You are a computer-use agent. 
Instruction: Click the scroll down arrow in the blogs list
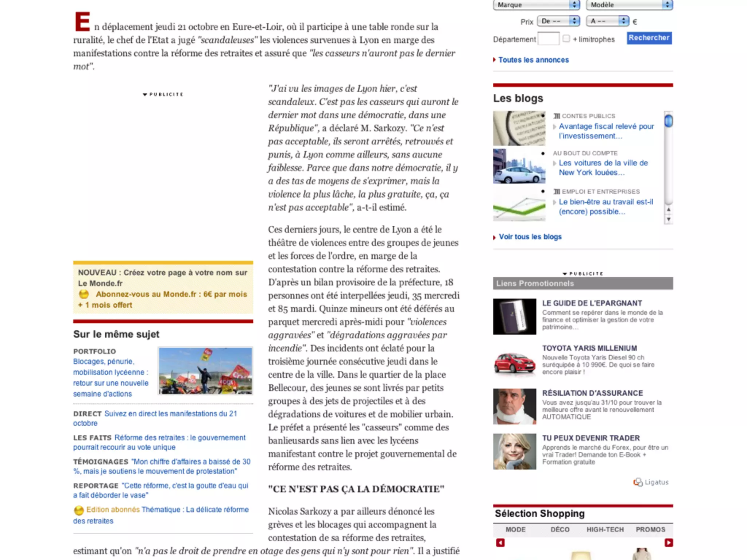[x=668, y=219]
